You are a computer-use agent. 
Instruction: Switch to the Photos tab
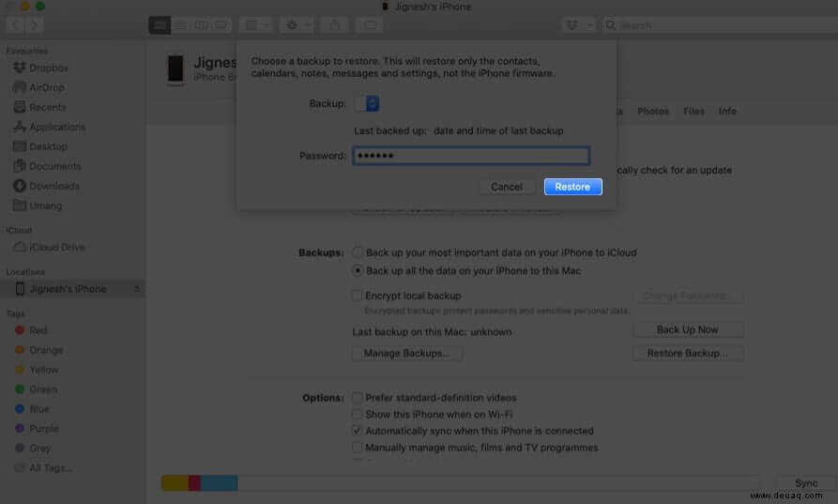coord(652,111)
